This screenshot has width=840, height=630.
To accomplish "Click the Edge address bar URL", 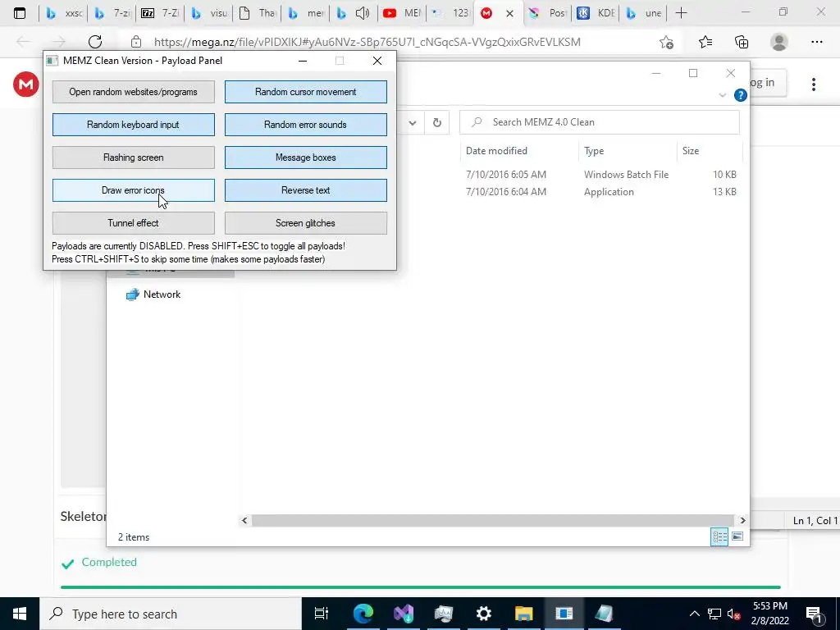I will (x=367, y=43).
